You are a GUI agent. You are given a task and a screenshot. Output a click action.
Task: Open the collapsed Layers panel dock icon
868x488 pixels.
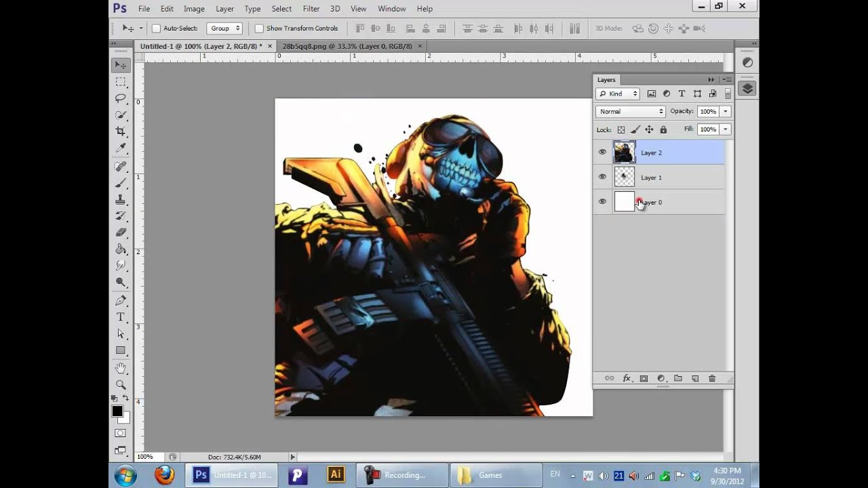click(747, 88)
